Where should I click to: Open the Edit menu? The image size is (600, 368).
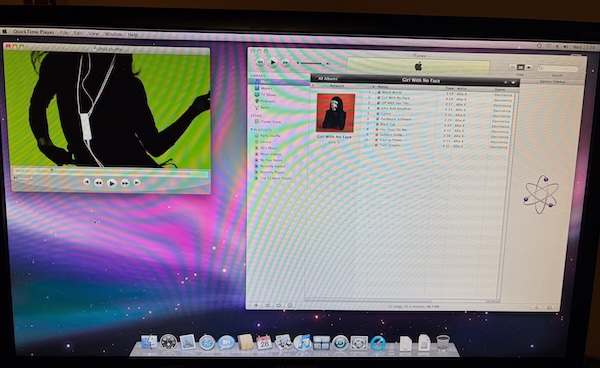78,33
